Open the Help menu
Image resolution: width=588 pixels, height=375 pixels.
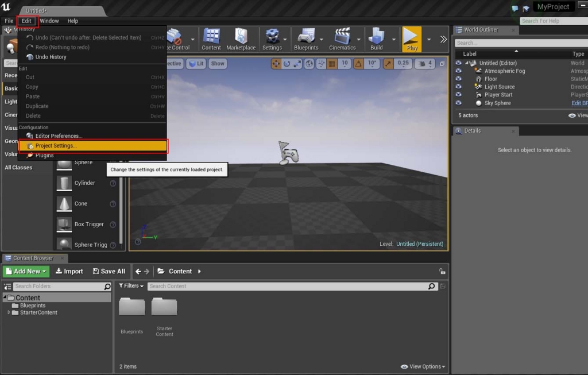(x=73, y=21)
